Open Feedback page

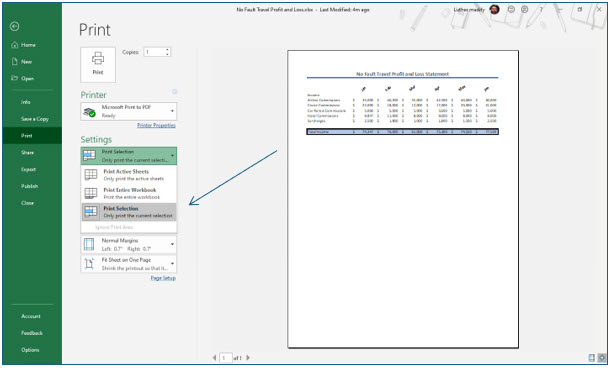coord(32,333)
